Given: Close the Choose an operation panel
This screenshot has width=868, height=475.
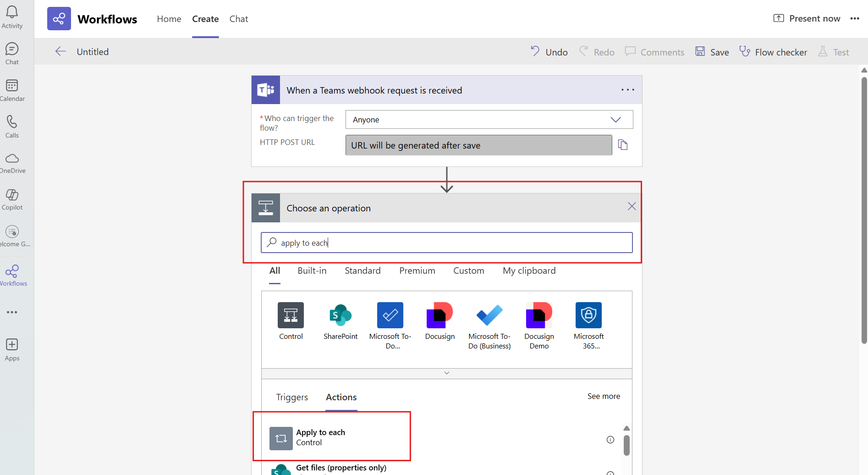Looking at the screenshot, I should [632, 206].
